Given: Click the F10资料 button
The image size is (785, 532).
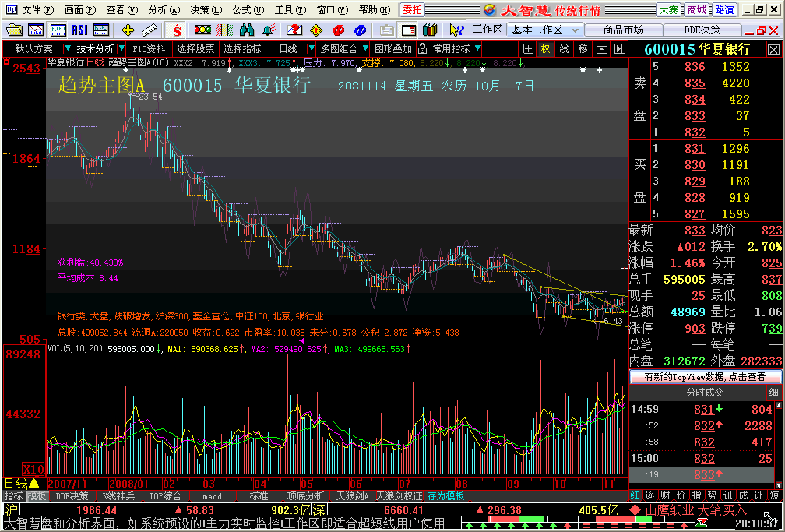Looking at the screenshot, I should pos(149,48).
